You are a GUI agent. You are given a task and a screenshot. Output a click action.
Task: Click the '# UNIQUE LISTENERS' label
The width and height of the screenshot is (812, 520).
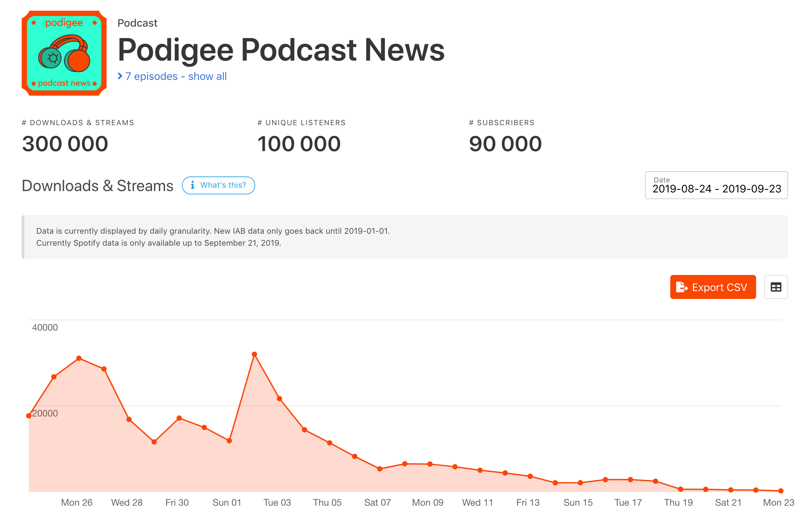click(x=302, y=123)
